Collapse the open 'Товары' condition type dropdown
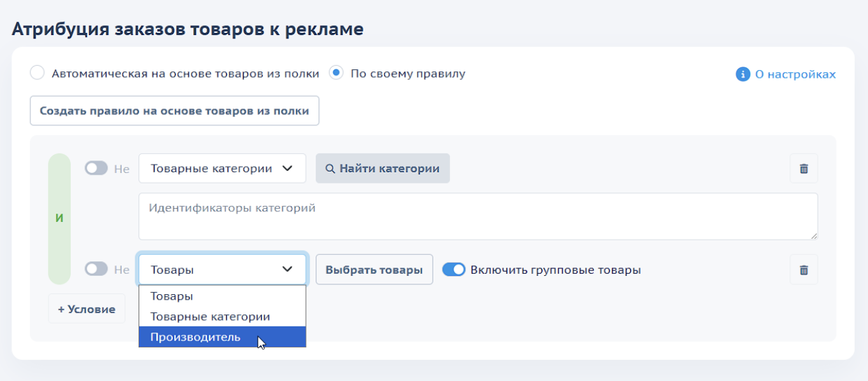868x381 pixels. point(222,270)
